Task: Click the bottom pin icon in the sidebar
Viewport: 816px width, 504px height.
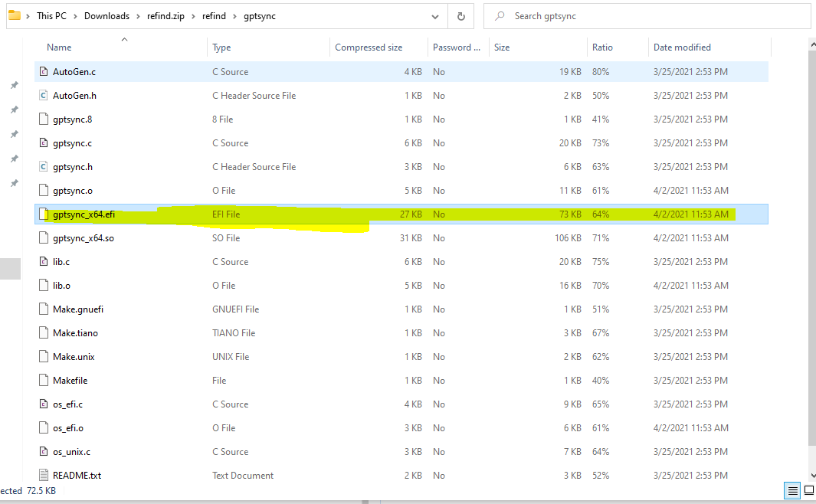Action: click(x=13, y=183)
